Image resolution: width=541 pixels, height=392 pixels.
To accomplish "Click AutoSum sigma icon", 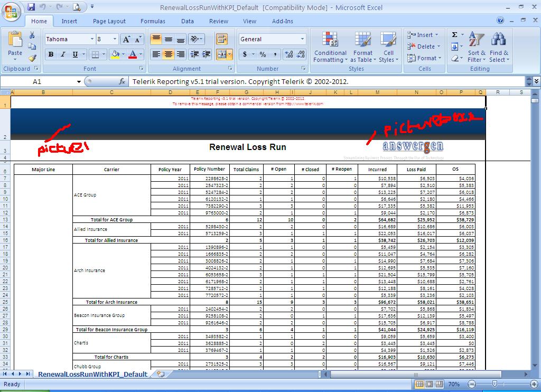I will pyautogui.click(x=455, y=34).
